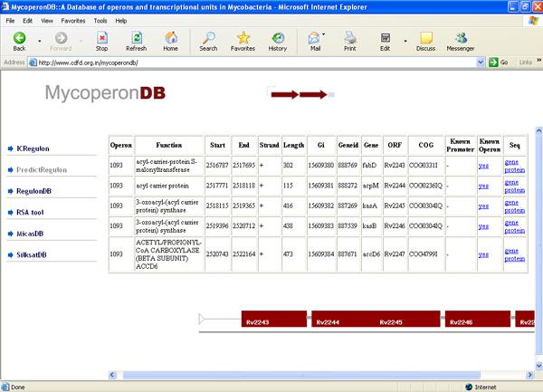Refresh the page using toolbar icon
Screen dimensions: 543x392
(136, 37)
